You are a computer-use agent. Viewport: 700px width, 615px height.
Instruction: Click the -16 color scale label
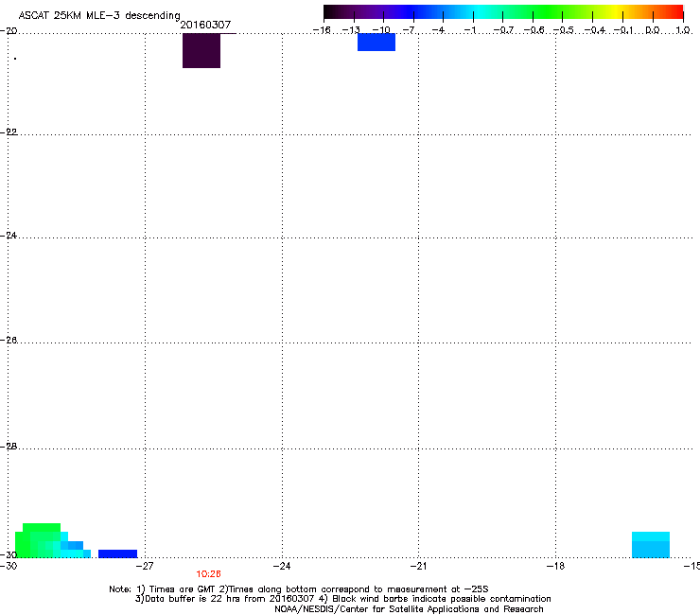click(322, 30)
